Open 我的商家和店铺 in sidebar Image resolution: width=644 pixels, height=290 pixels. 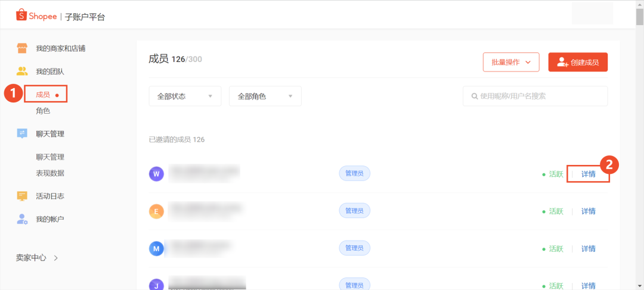[60, 48]
